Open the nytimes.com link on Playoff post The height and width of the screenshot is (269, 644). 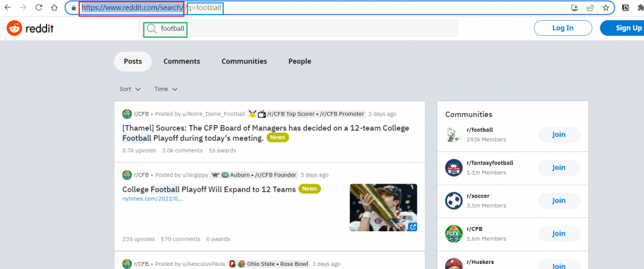152,199
